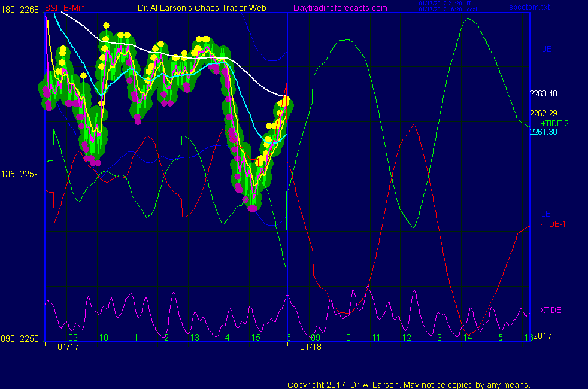The height and width of the screenshot is (389, 588).
Task: Click the 09 hour label for 01/18
Action: click(316, 338)
